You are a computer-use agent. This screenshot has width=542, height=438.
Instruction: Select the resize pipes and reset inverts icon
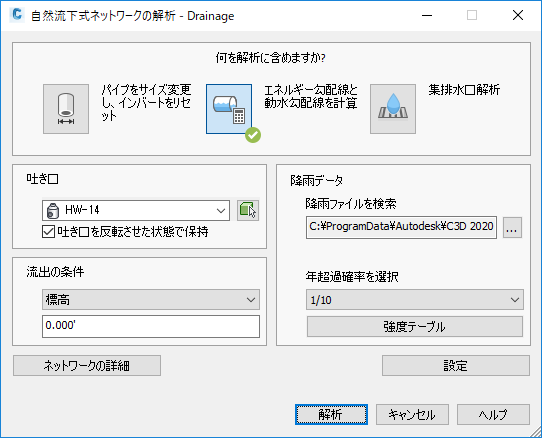click(x=66, y=109)
